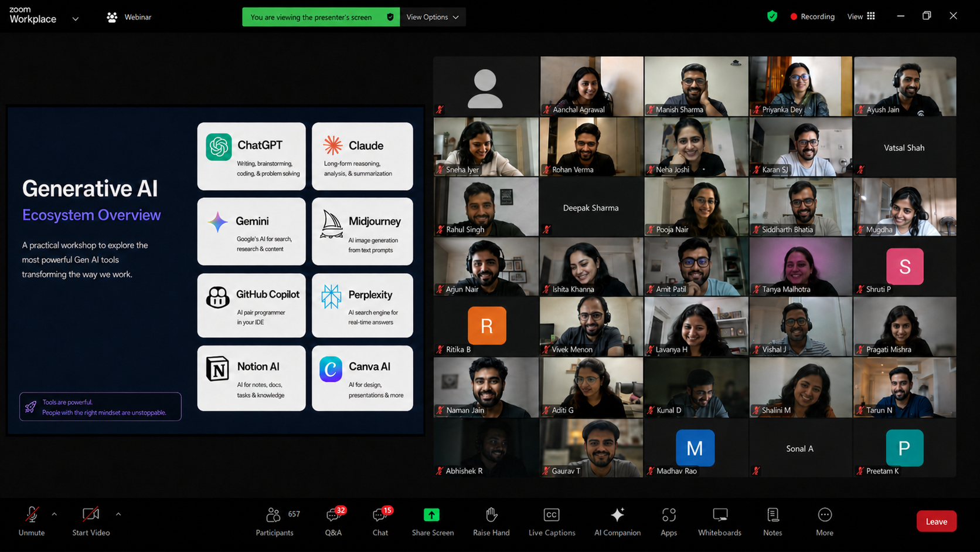
Task: Click the Recording indicator
Action: [x=812, y=16]
